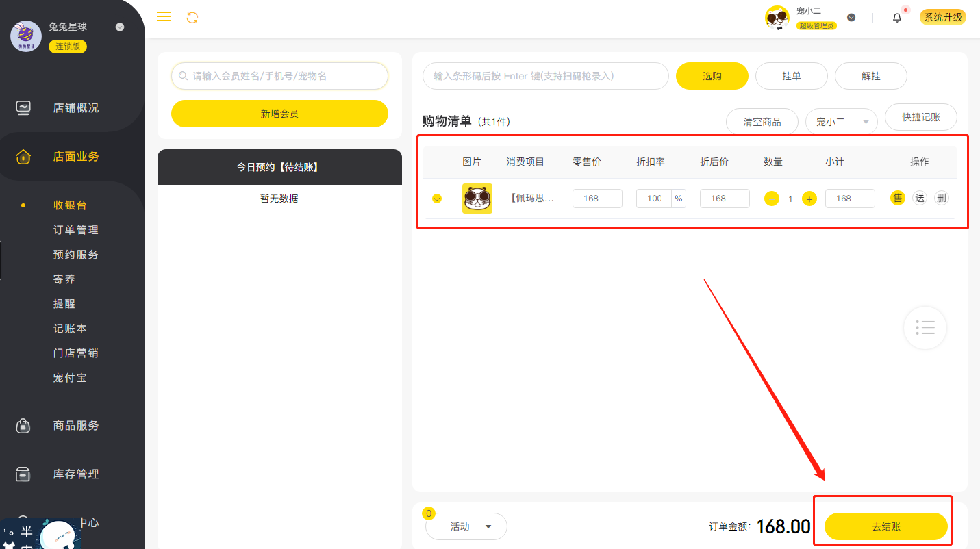Image resolution: width=980 pixels, height=549 pixels.
Task: Click 快捷记账 button
Action: [921, 117]
